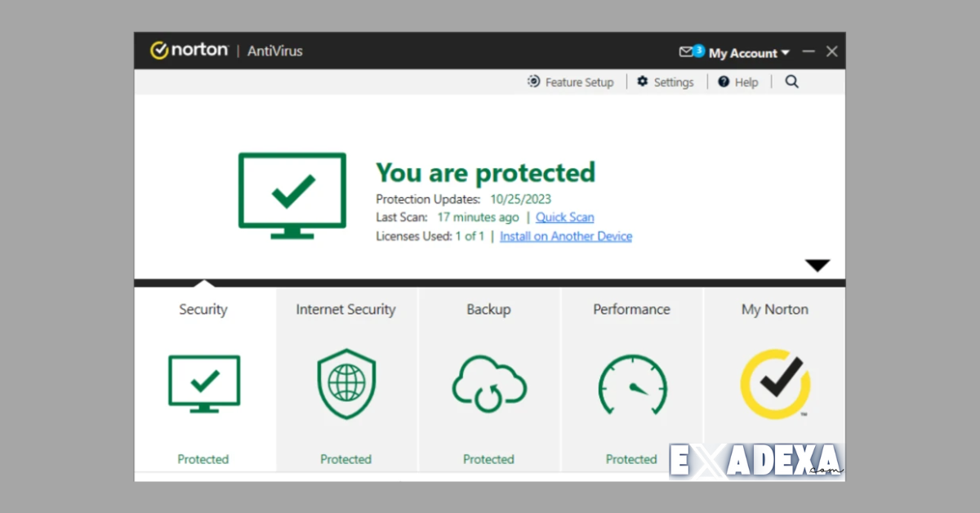Open the My Account dropdown
This screenshot has width=980, height=513.
tap(745, 52)
